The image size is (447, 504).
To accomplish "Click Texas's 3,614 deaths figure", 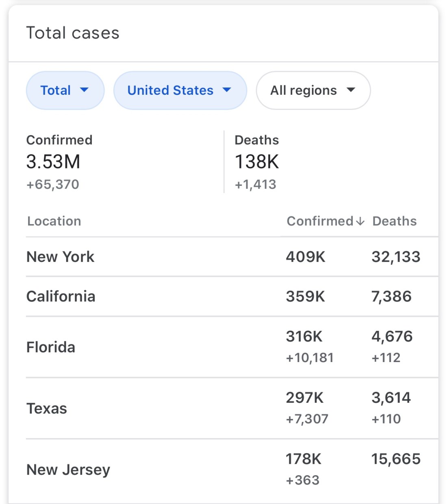I will [x=391, y=398].
